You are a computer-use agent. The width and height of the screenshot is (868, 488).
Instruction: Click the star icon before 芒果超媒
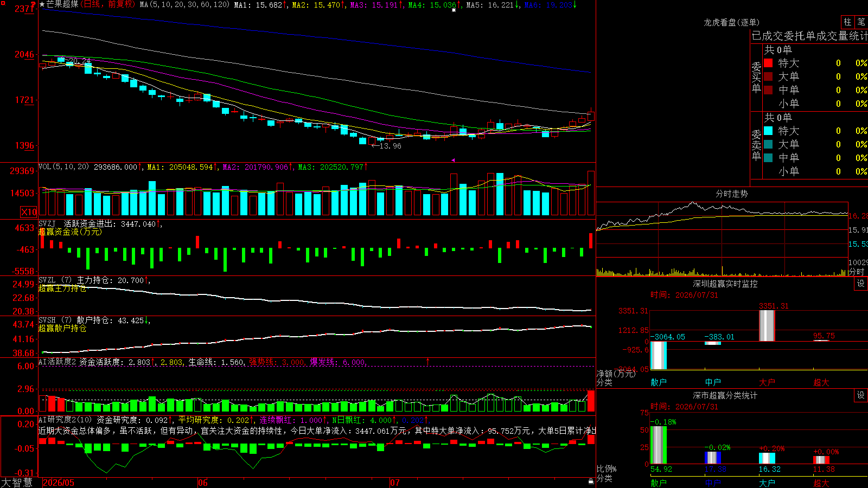[42, 4]
